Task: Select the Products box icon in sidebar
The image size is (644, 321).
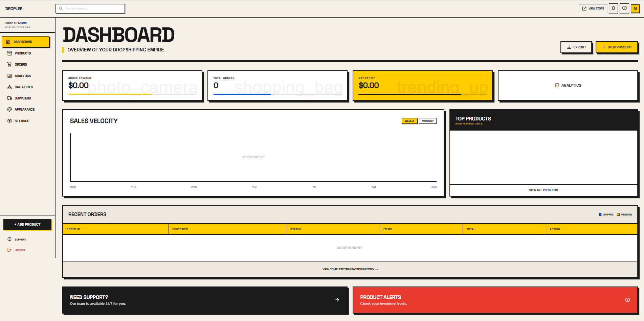Action: click(x=9, y=53)
